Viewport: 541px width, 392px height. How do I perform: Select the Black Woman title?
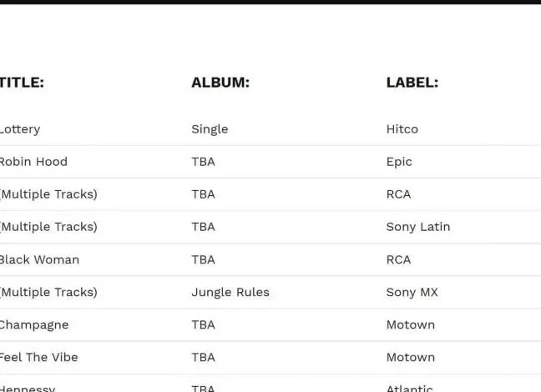click(39, 259)
